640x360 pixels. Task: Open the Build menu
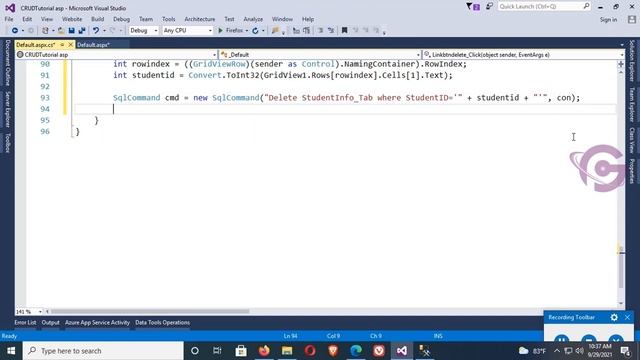98,19
